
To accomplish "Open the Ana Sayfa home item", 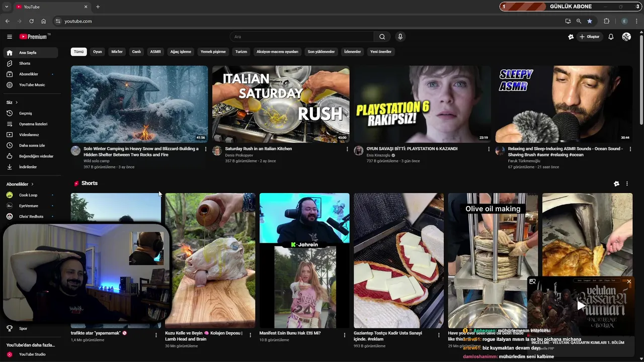I will pos(31,53).
